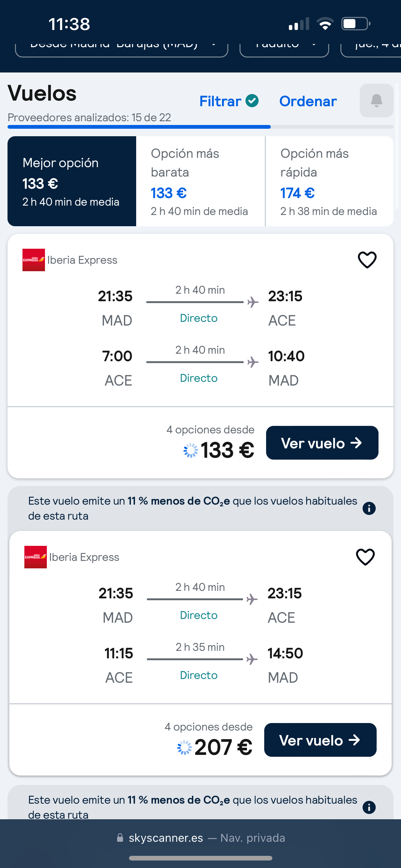Tap the lock icon beside skyscanner.es
The height and width of the screenshot is (868, 401).
coord(120,838)
